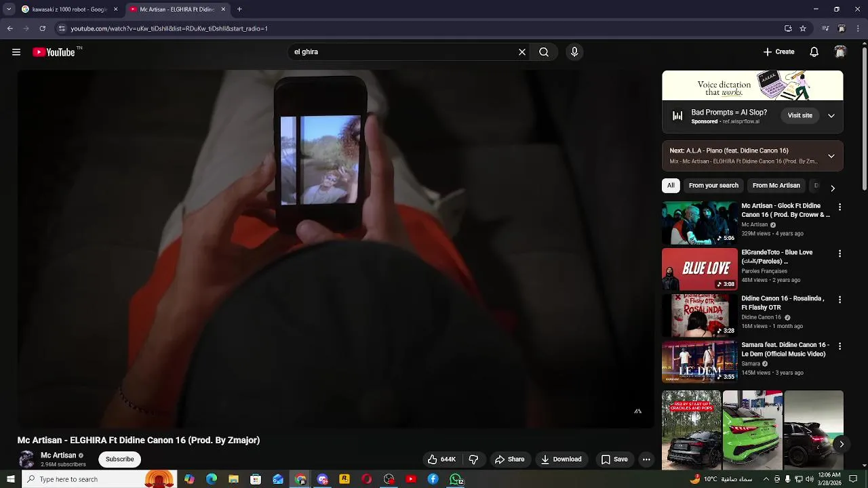The width and height of the screenshot is (868, 488).
Task: Show hidden system tray icons
Action: pyautogui.click(x=766, y=479)
